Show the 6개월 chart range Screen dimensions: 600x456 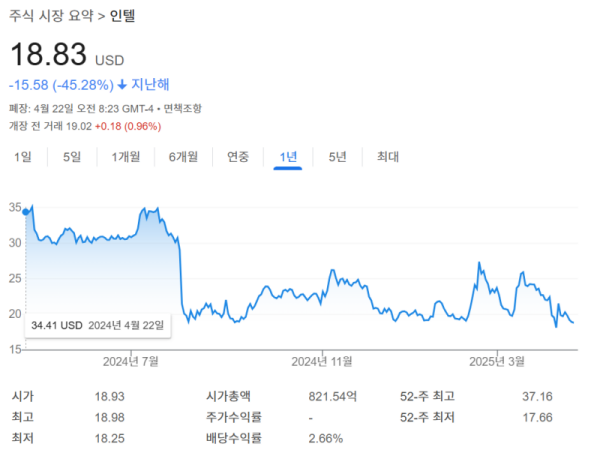tap(183, 156)
